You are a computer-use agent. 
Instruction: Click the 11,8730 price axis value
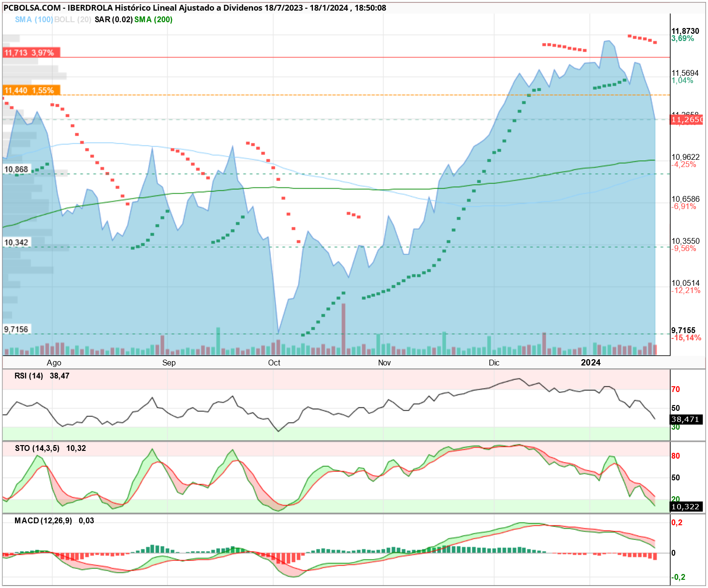pos(685,31)
